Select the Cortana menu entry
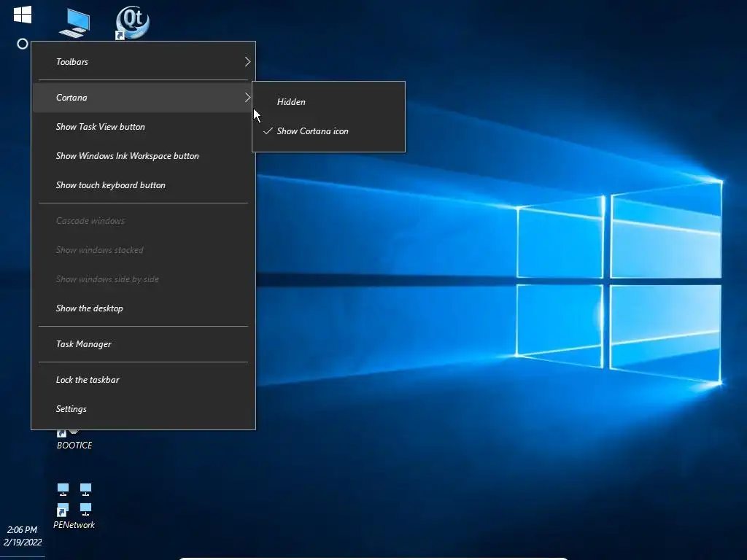This screenshot has width=747, height=560. click(143, 98)
